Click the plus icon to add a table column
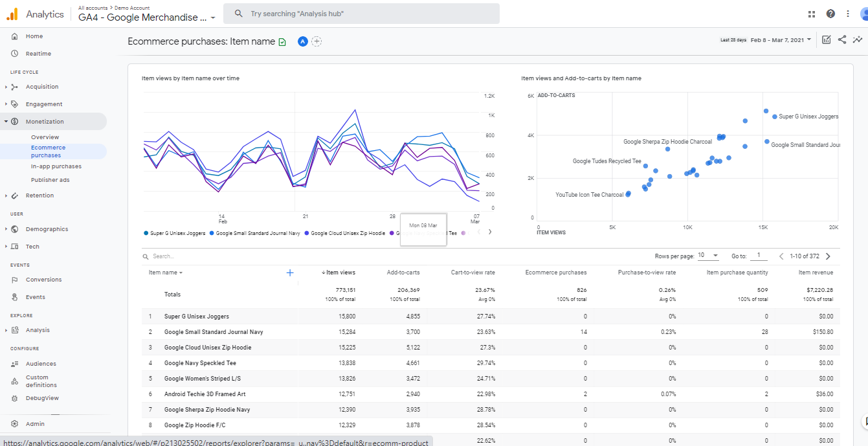This screenshot has height=446, width=868. [289, 273]
